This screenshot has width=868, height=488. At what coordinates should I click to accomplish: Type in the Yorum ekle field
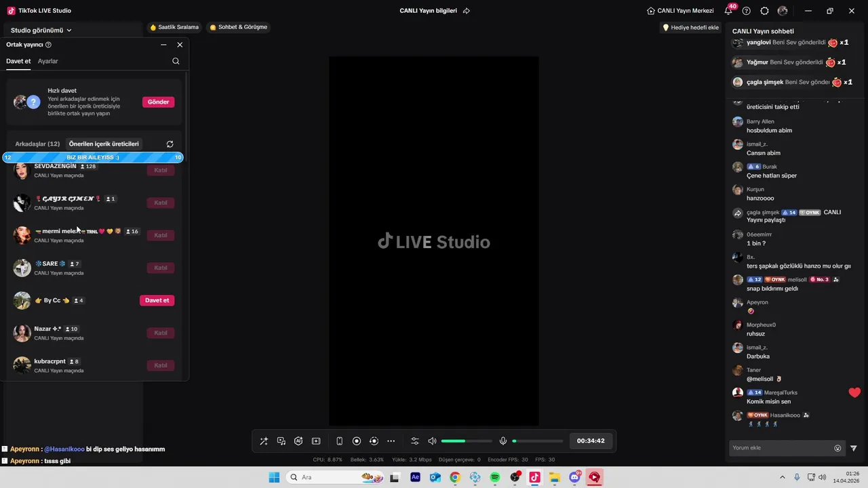[x=781, y=448]
